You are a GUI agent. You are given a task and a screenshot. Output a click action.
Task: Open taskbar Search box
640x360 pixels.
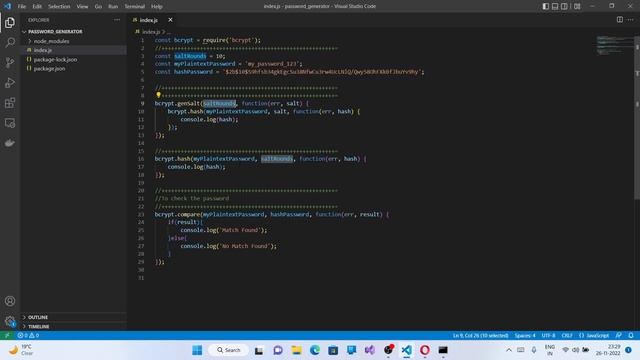coord(229,350)
